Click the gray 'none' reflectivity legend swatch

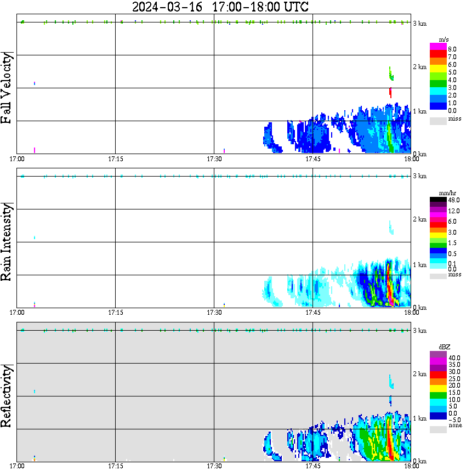click(x=438, y=429)
